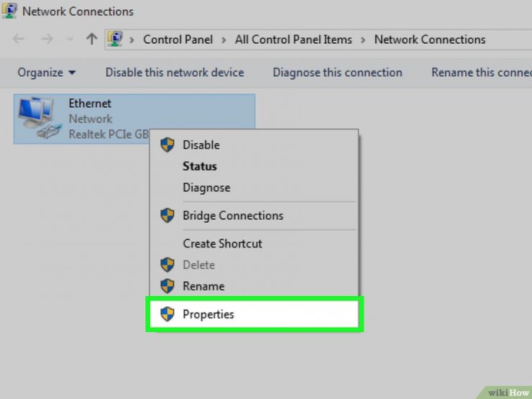
Task: Click the shield icon beside Bridge Connections
Action: pos(168,216)
